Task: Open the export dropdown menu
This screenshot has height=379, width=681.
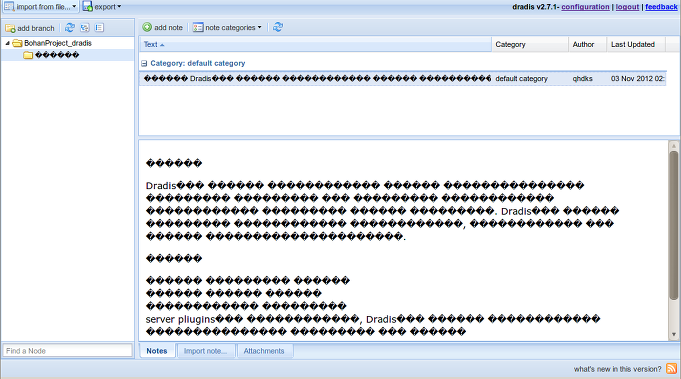Action: coord(102,7)
